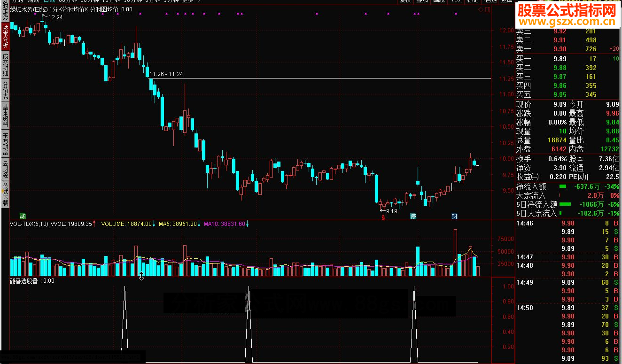The width and height of the screenshot is (622, 364).
Task: Click the diamond icon at chart top-right
Action: pos(481,9)
